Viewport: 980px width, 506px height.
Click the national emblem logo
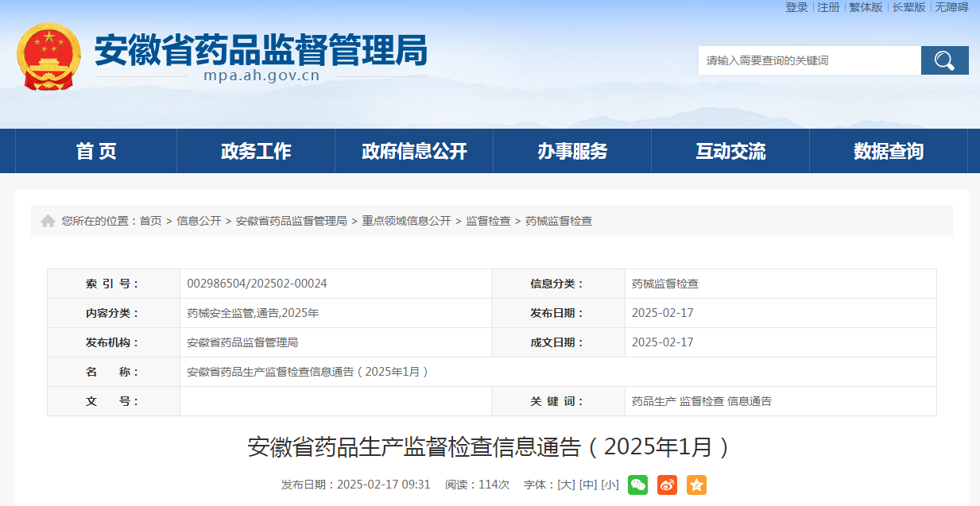[x=48, y=56]
